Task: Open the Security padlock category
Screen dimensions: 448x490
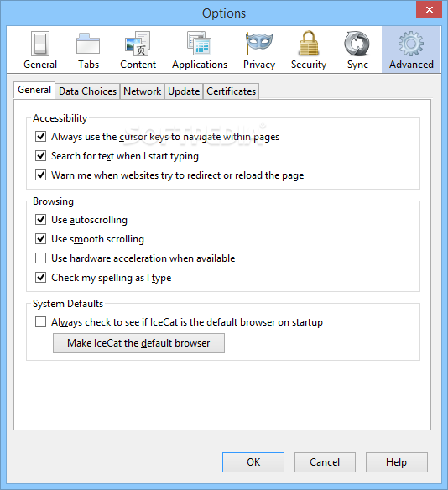Action: click(309, 50)
